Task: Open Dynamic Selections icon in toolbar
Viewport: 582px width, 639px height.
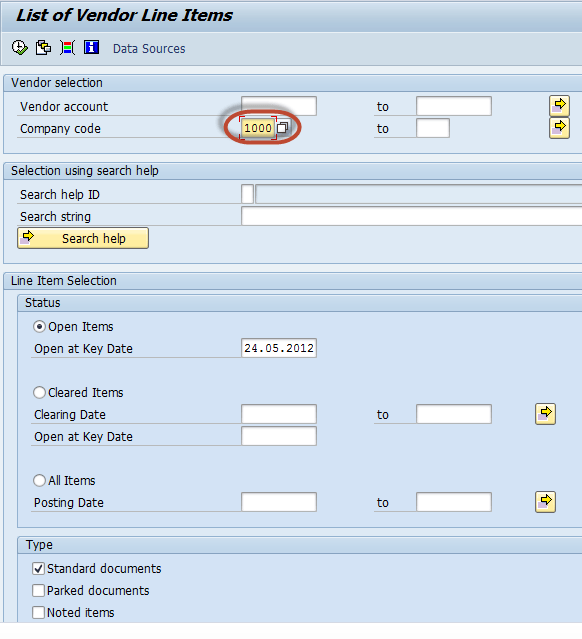Action: click(x=67, y=48)
